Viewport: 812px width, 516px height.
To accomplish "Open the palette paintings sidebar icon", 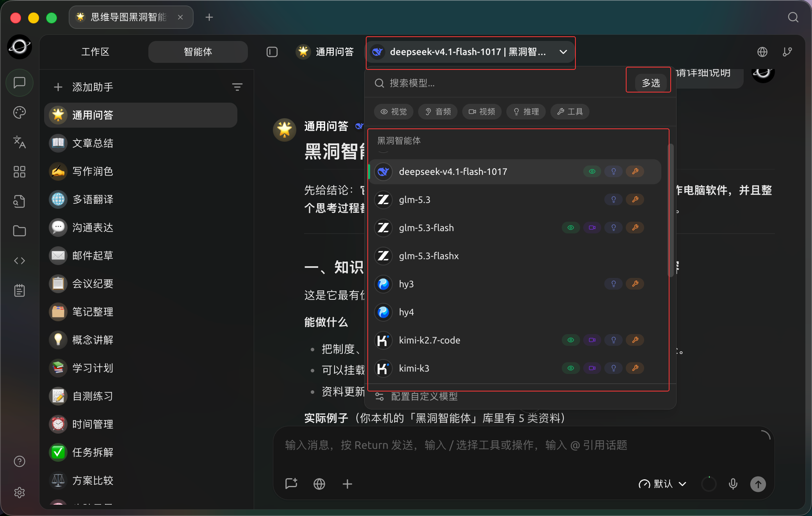I will pyautogui.click(x=20, y=113).
